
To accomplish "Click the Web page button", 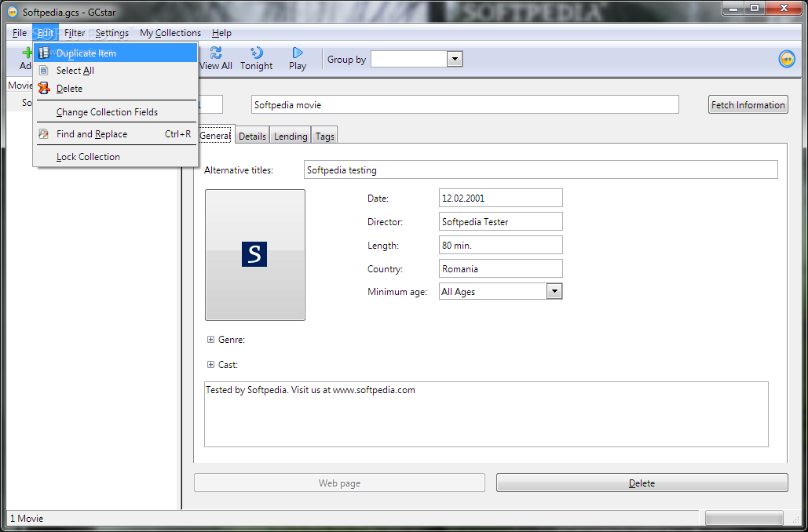I will point(339,483).
